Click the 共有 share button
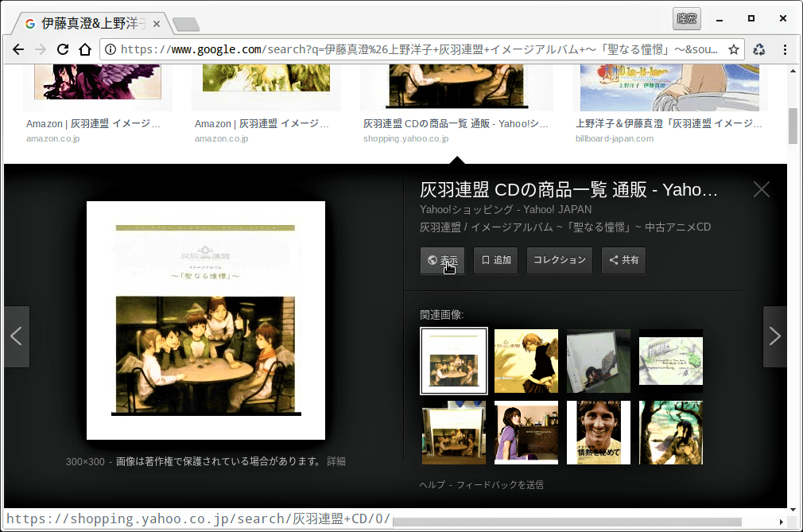 click(624, 260)
